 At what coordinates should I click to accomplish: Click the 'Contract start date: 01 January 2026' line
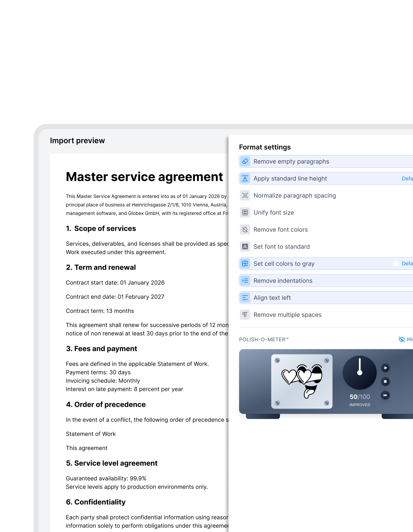point(115,283)
